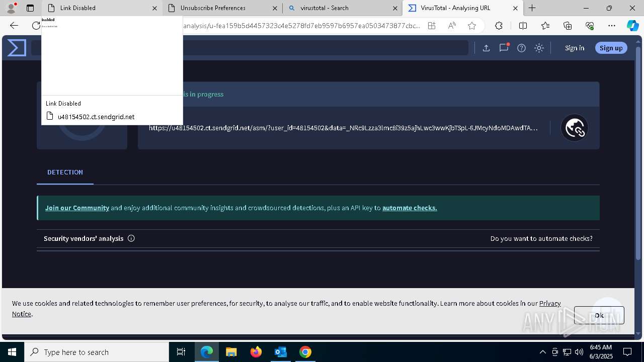Open Outlook from the taskbar

coord(280,352)
